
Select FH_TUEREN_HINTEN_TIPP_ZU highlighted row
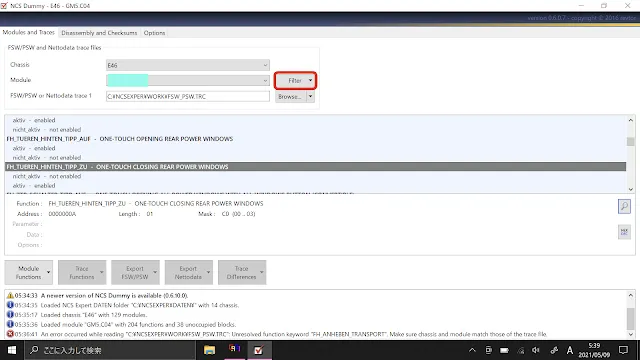(316, 167)
